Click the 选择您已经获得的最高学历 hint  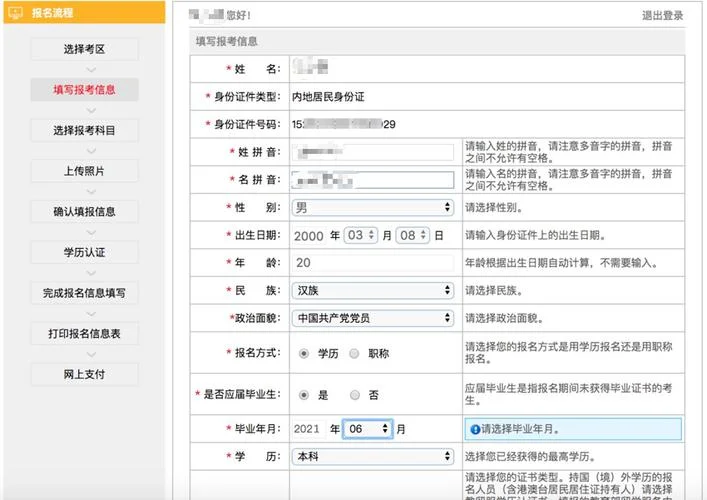530,457
